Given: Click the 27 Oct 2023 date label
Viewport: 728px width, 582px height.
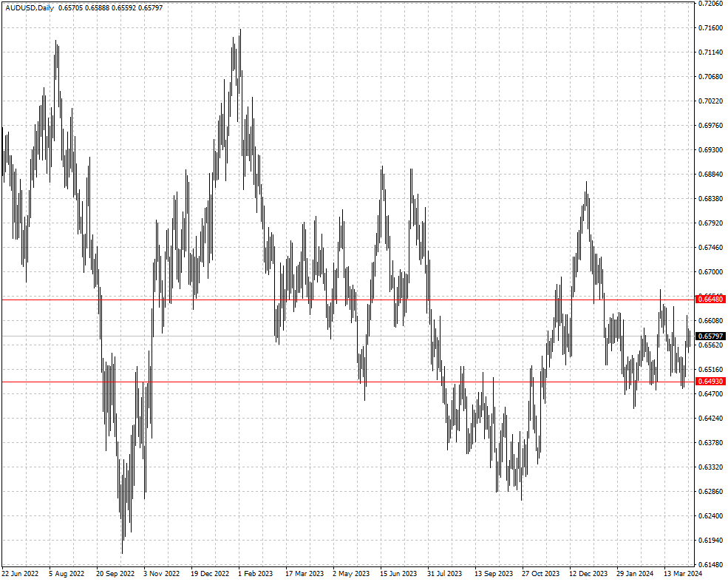Looking at the screenshot, I should click(x=540, y=574).
